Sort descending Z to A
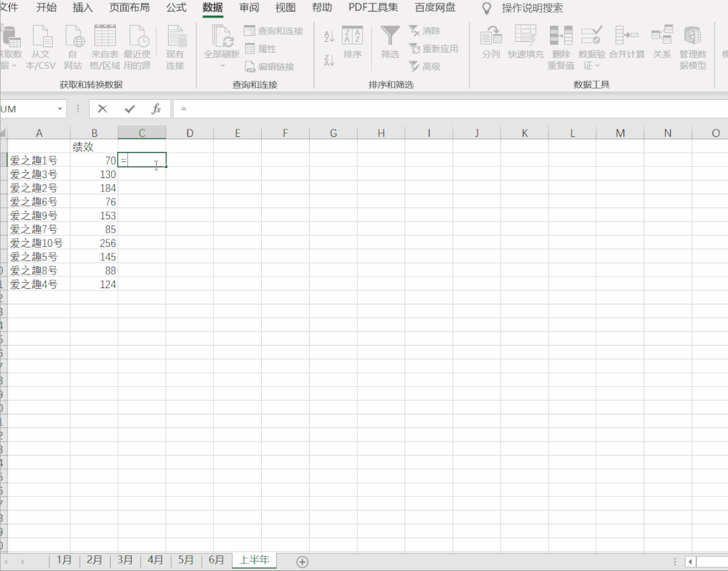The height and width of the screenshot is (571, 728). 329,60
